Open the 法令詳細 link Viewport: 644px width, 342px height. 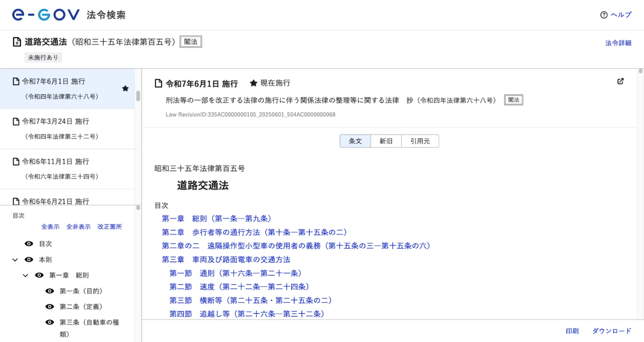[618, 43]
